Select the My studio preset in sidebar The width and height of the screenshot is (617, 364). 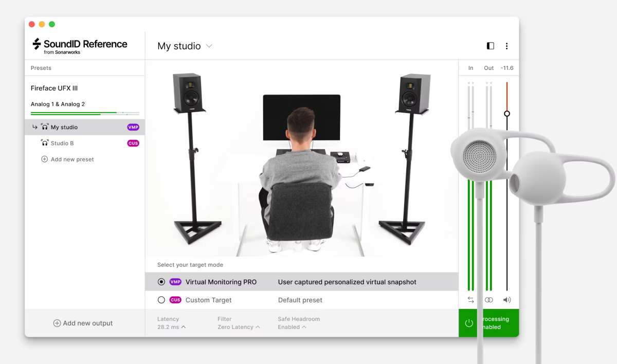point(64,128)
